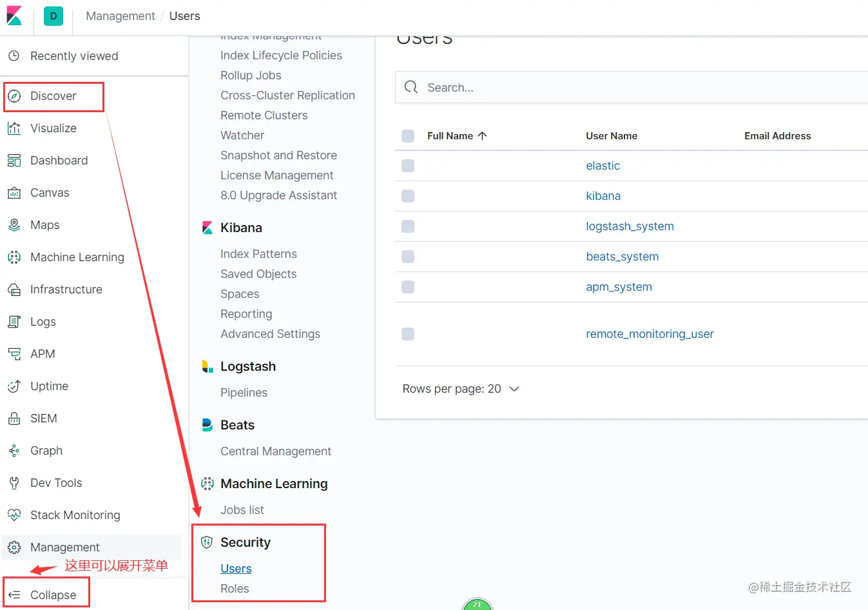The image size is (868, 610).
Task: Tick the apm_system row checkbox
Action: [x=408, y=287]
